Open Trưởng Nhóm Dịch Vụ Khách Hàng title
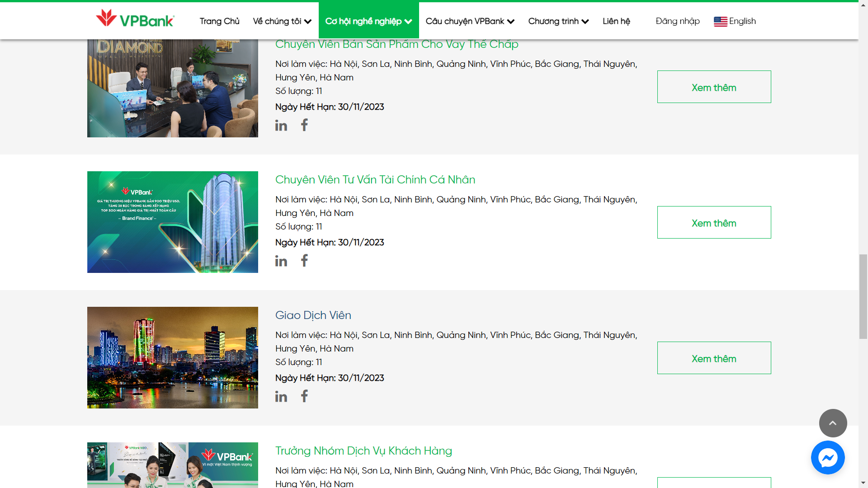Viewport: 868px width, 488px height. point(364,451)
